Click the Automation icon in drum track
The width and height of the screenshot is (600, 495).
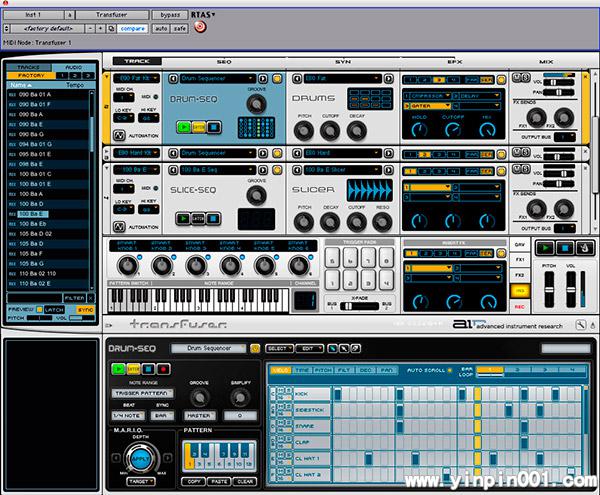click(119, 134)
